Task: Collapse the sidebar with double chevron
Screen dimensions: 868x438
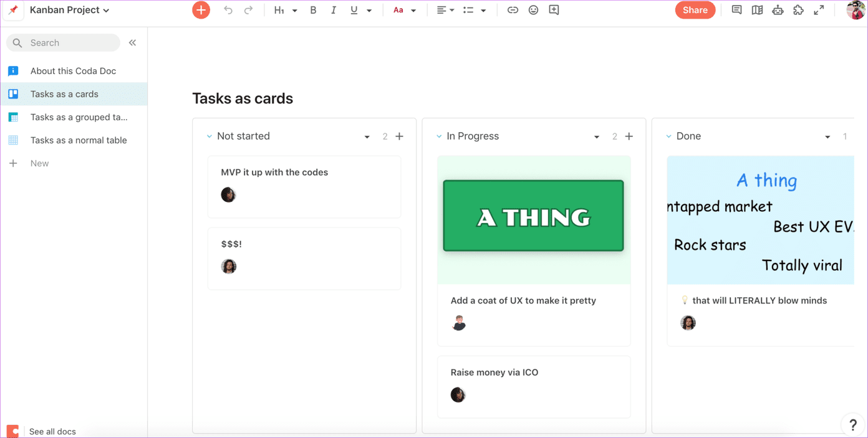Action: [132, 42]
